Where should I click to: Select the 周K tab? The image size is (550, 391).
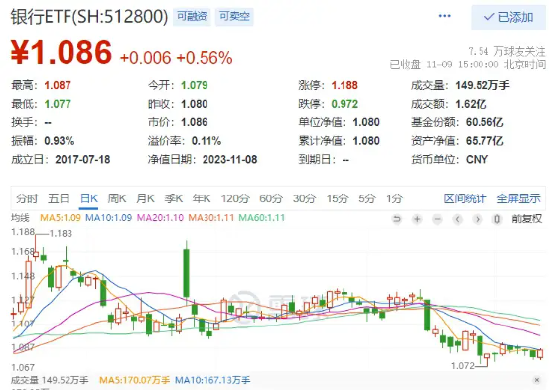coord(117,198)
